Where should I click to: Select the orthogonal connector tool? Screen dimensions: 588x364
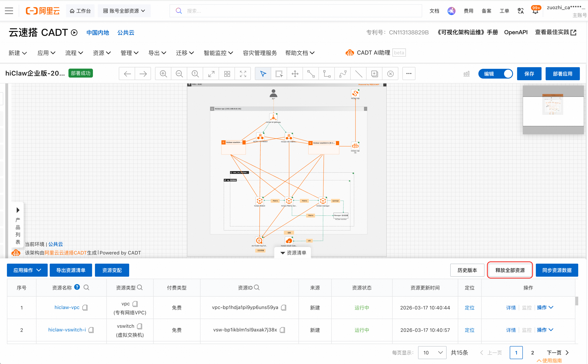tap(327, 74)
